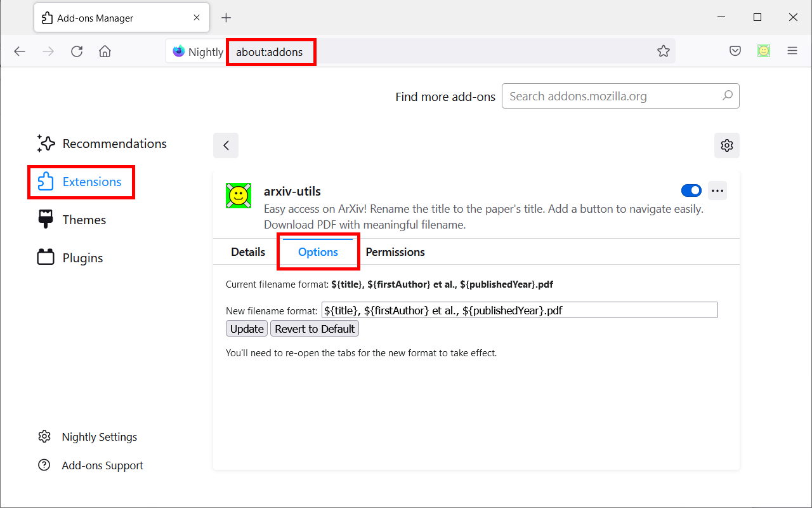Image resolution: width=812 pixels, height=508 pixels.
Task: Click the Update button
Action: 247,328
